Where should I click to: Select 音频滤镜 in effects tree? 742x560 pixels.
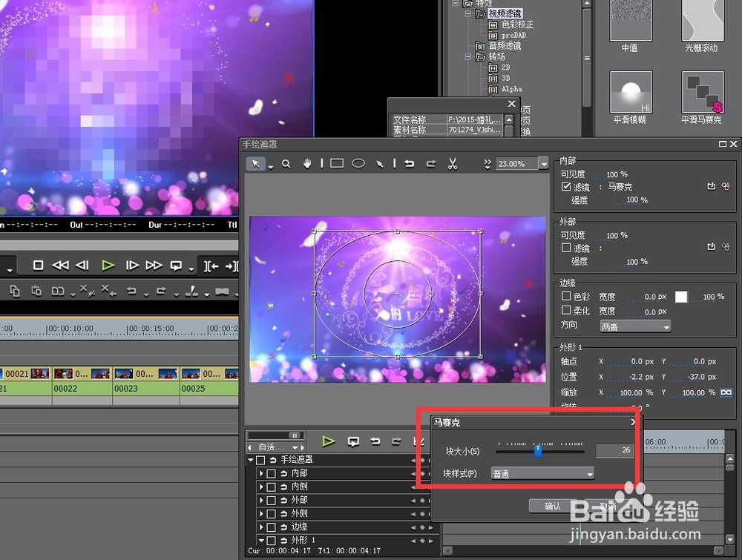[x=505, y=46]
